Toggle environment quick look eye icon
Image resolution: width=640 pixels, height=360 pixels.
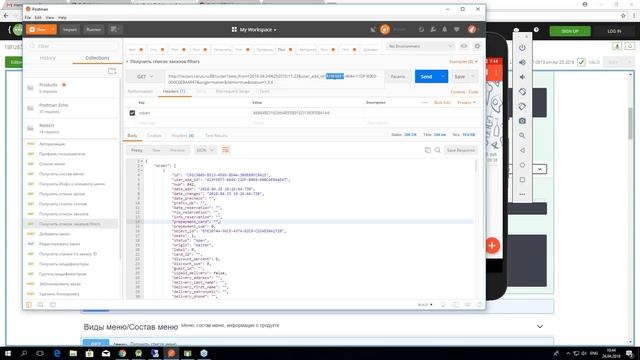coord(464,46)
